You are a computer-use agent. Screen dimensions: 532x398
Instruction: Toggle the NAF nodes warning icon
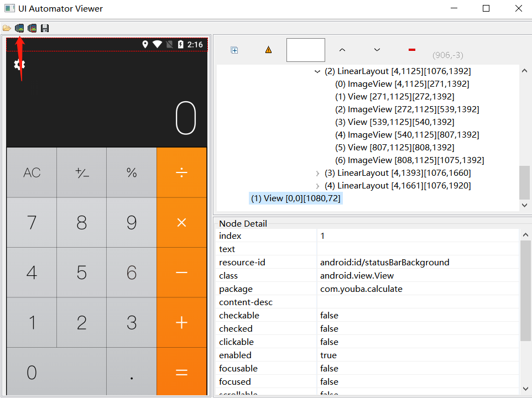(x=268, y=50)
